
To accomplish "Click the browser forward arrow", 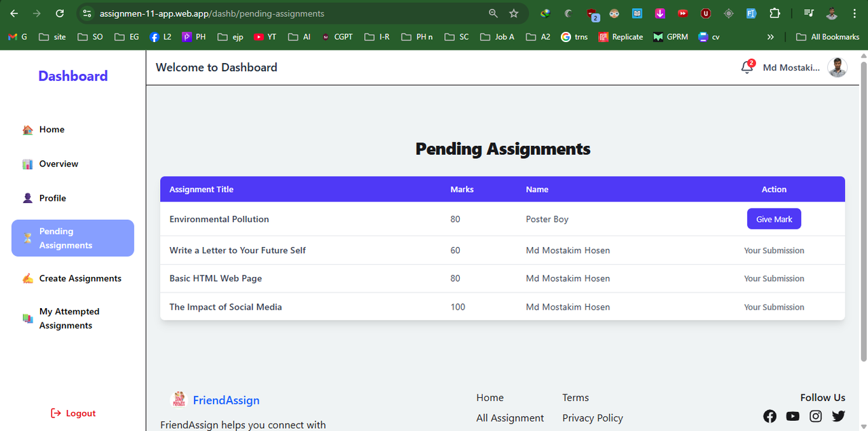I will [37, 14].
